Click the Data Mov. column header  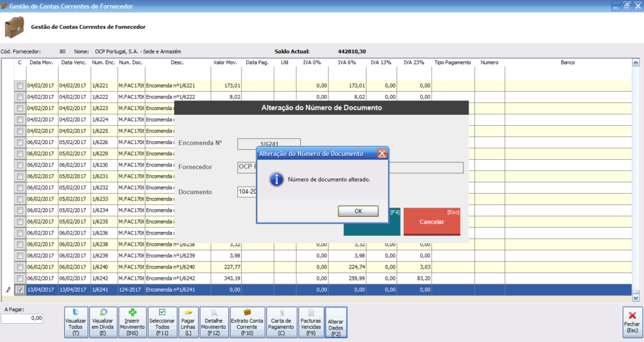[42, 63]
